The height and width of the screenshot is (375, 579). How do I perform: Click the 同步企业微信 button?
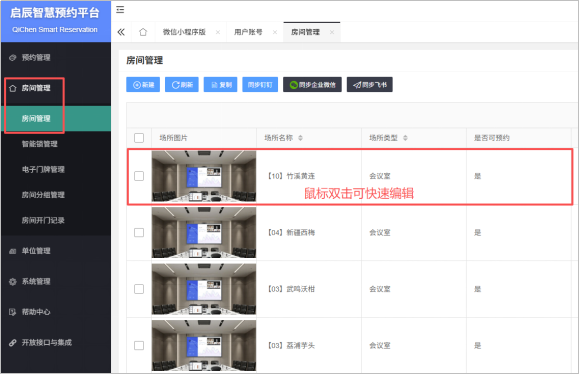[x=312, y=85]
